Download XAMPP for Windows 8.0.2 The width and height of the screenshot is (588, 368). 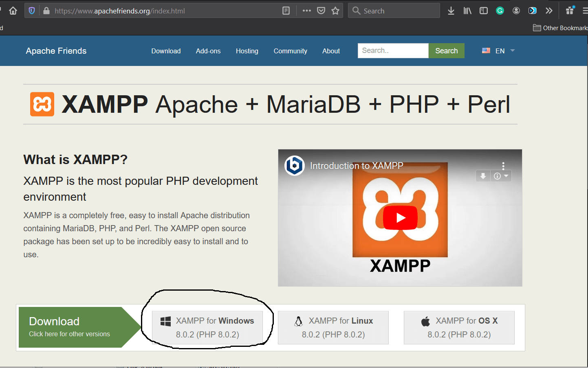pyautogui.click(x=207, y=328)
